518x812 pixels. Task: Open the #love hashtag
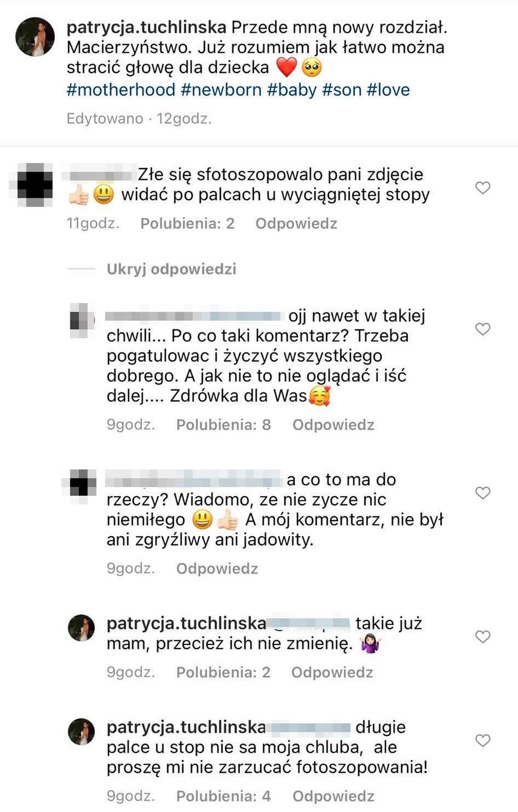click(x=388, y=90)
